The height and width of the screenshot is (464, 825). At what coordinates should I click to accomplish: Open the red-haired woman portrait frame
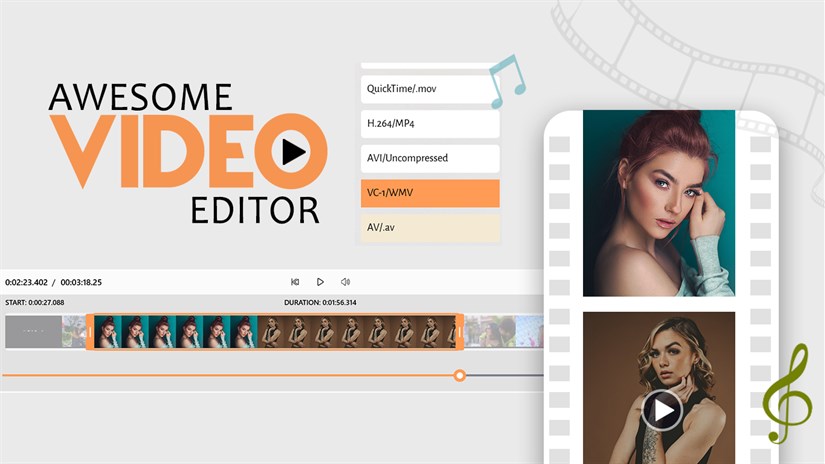click(659, 203)
